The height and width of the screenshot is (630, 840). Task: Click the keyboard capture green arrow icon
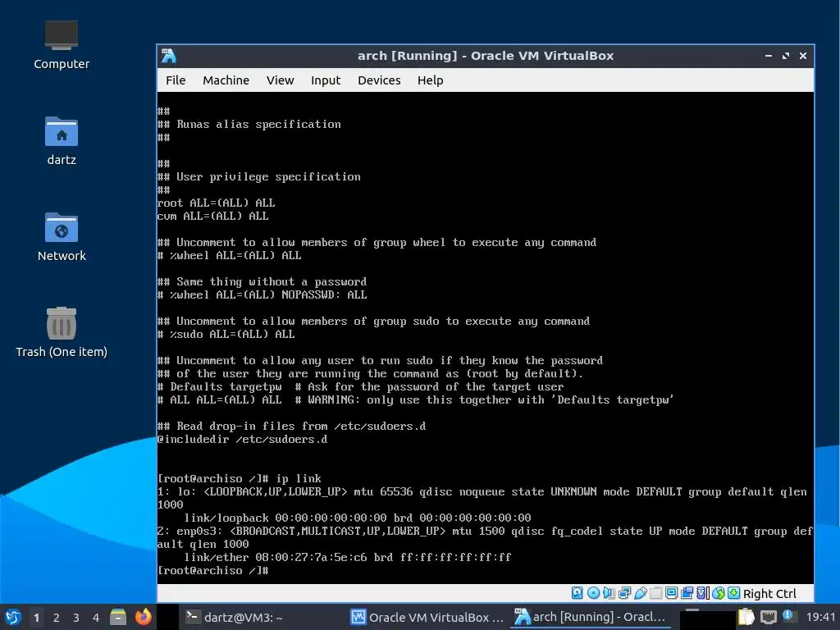(734, 593)
